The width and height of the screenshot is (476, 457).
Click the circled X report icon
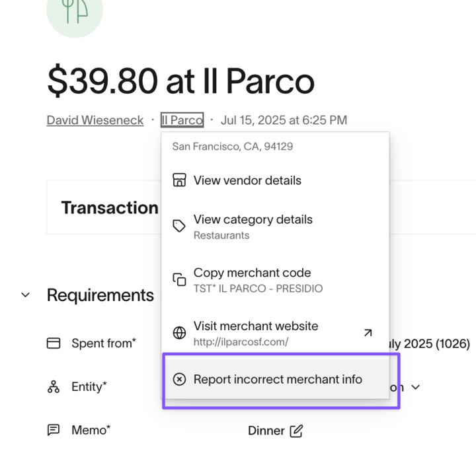click(x=179, y=379)
